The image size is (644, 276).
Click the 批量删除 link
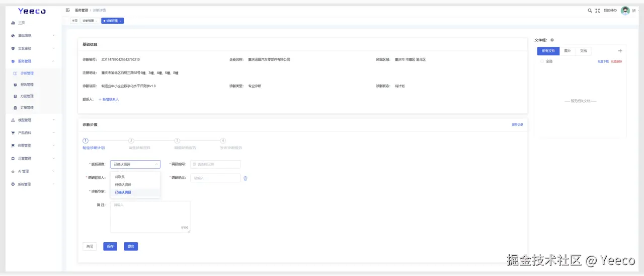616,61
